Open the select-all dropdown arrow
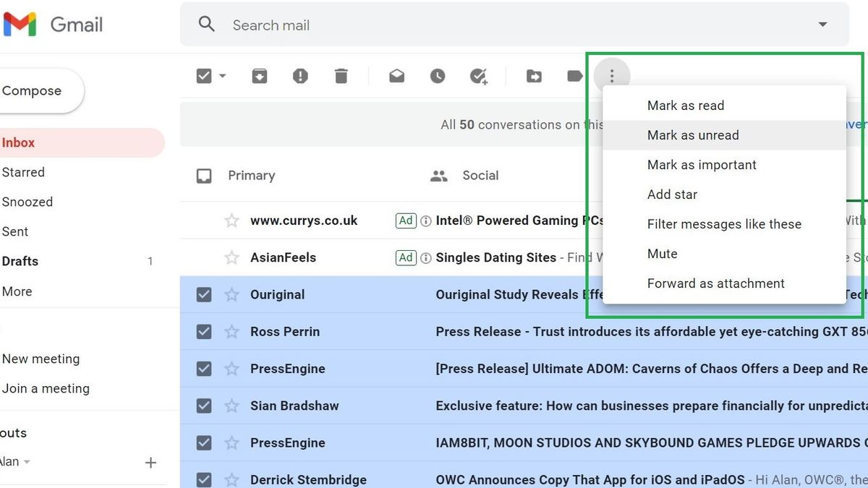 point(221,75)
